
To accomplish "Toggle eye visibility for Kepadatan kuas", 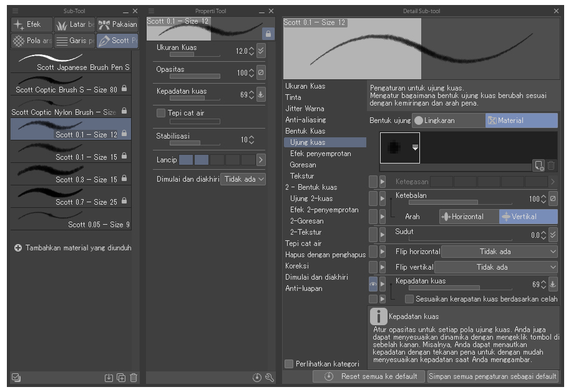I will tap(373, 284).
